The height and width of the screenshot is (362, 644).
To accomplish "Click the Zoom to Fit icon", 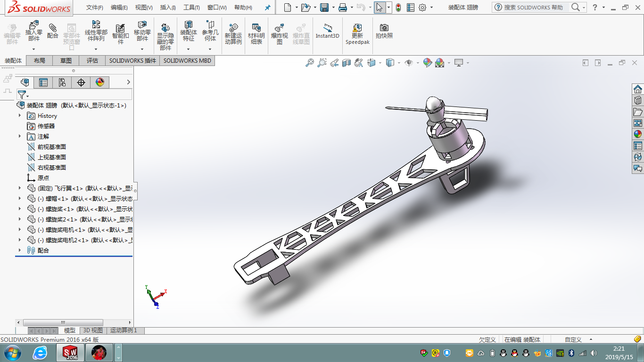I will (x=310, y=62).
